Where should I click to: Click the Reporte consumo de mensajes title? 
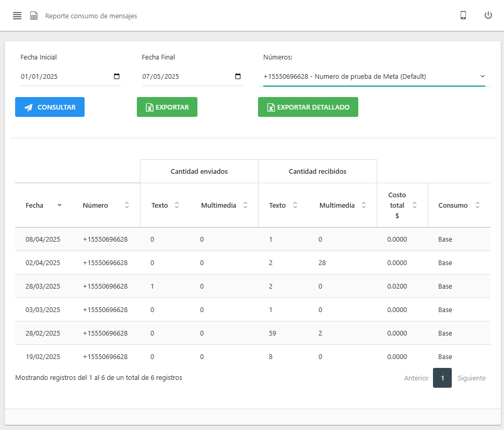pos(91,16)
